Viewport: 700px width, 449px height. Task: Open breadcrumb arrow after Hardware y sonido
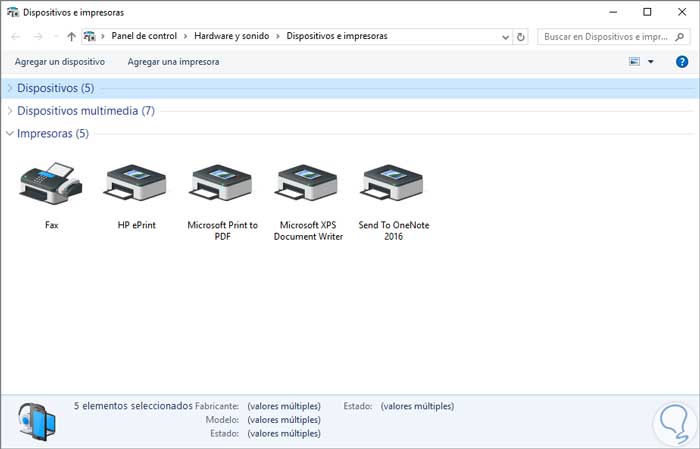[278, 36]
